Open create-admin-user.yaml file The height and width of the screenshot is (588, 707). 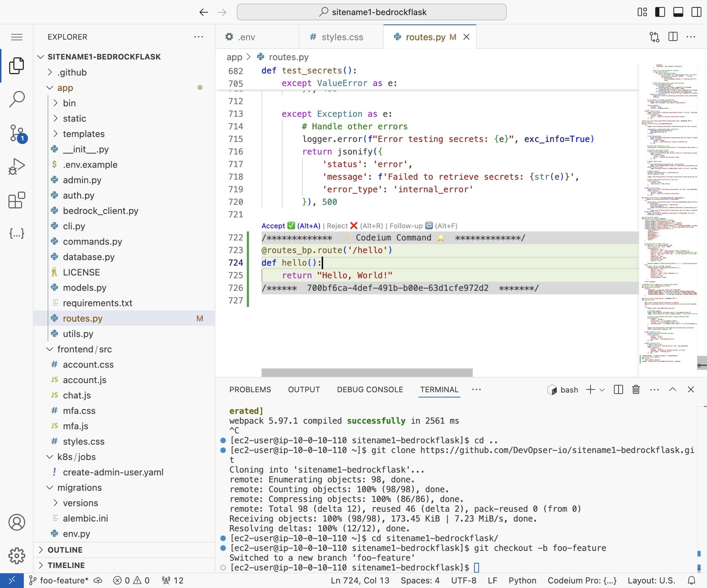(113, 472)
